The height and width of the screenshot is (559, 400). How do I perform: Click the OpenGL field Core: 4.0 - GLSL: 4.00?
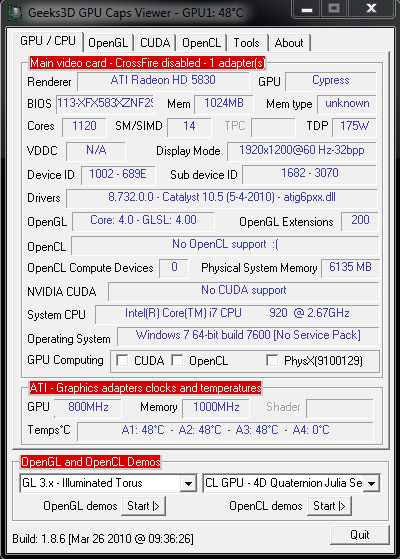143,221
